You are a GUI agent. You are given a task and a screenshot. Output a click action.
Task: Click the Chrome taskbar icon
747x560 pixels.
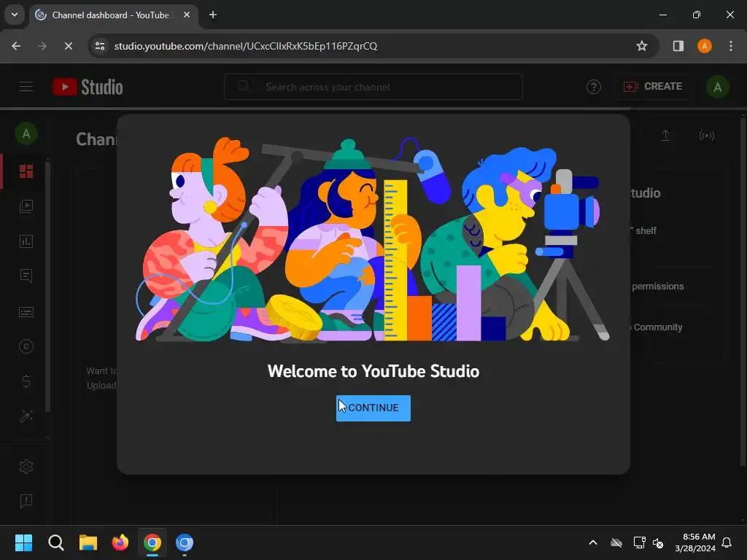[152, 542]
